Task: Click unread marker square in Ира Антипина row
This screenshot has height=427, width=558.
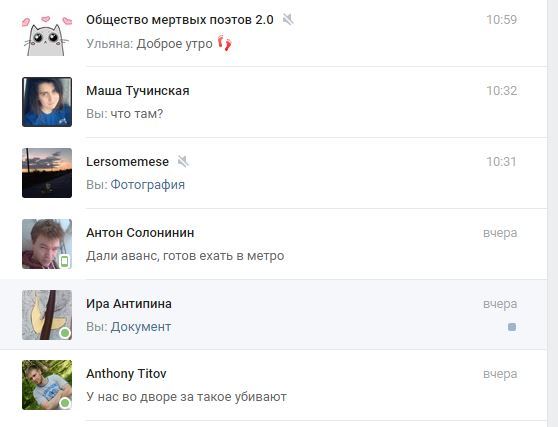Action: pyautogui.click(x=512, y=327)
